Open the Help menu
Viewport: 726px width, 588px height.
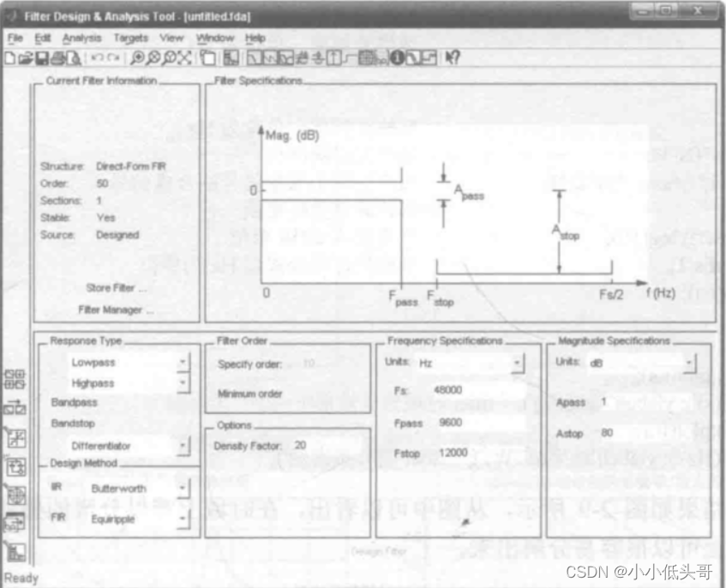point(255,38)
